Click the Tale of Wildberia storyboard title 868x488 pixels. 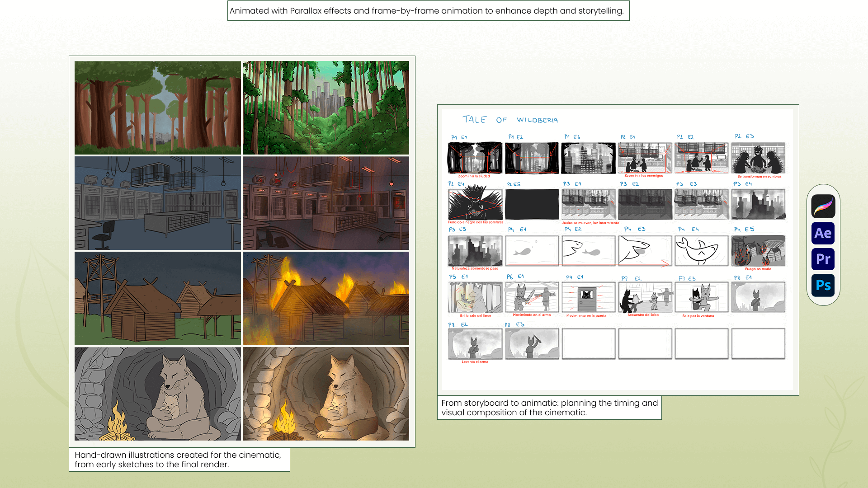click(x=509, y=120)
